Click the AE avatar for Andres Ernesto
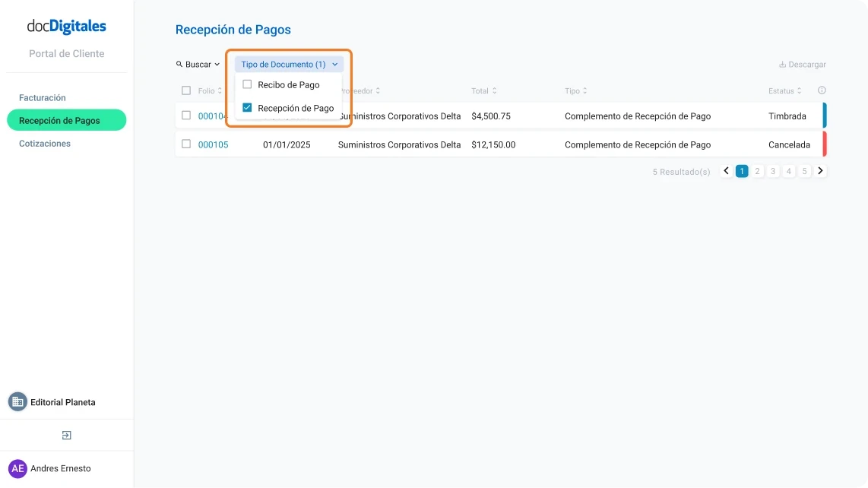 (17, 468)
